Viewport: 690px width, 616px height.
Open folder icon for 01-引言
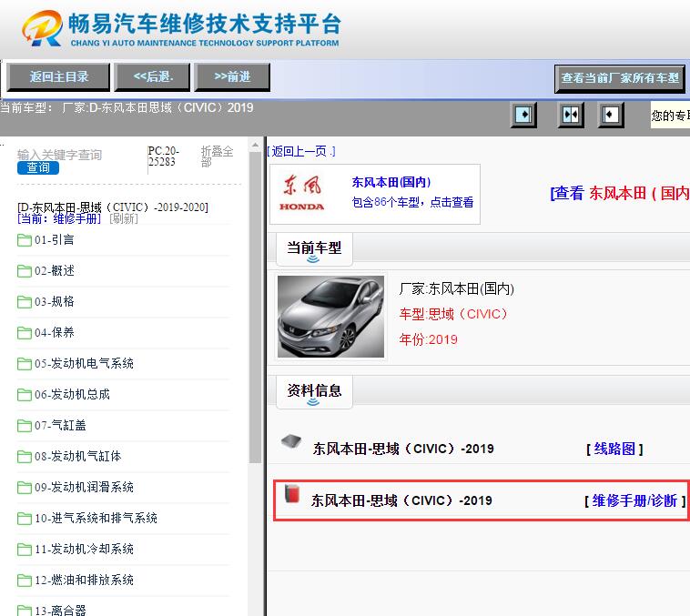click(25, 240)
